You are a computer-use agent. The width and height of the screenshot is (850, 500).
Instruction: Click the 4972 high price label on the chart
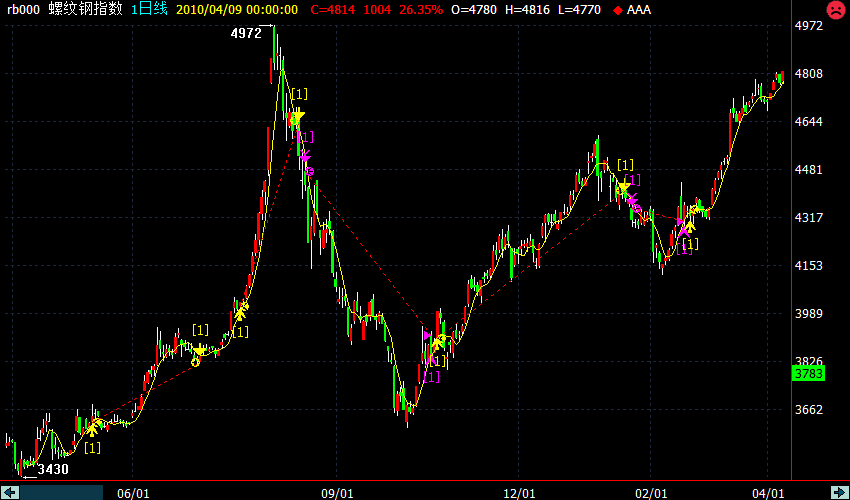point(245,33)
